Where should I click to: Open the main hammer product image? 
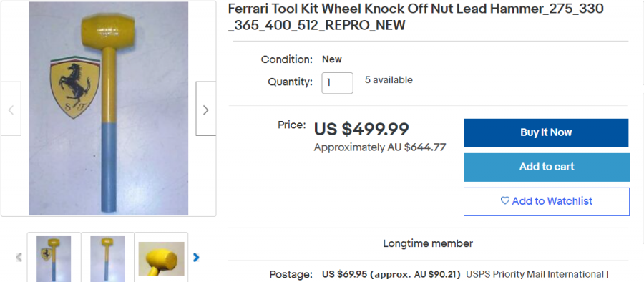109,109
